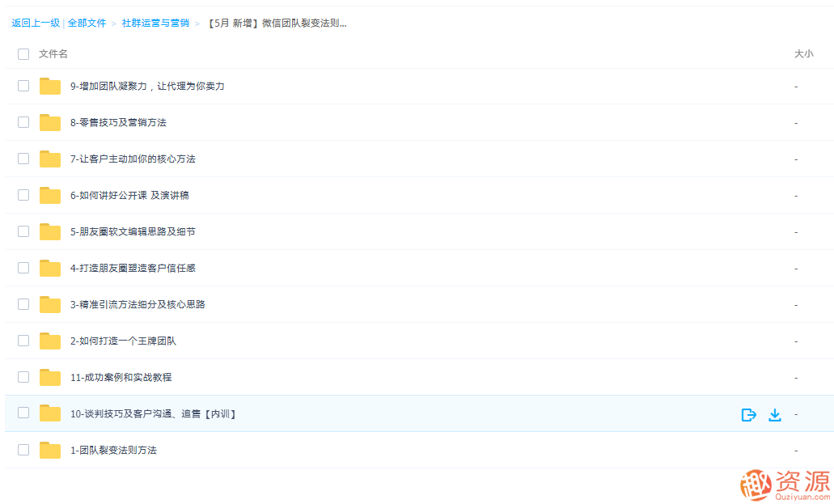Tick the select-all checkbox beside 文件名

point(23,53)
